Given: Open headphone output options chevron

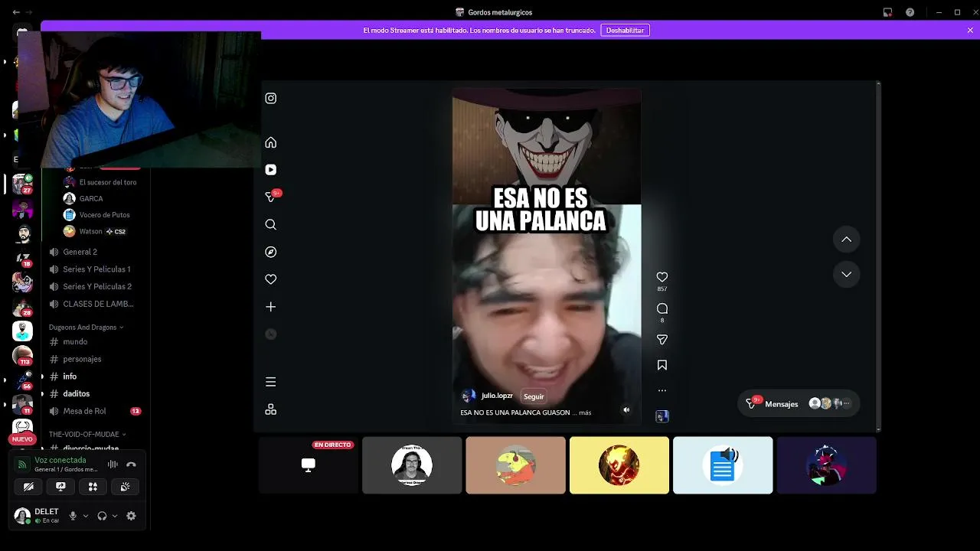Looking at the screenshot, I should (x=114, y=516).
